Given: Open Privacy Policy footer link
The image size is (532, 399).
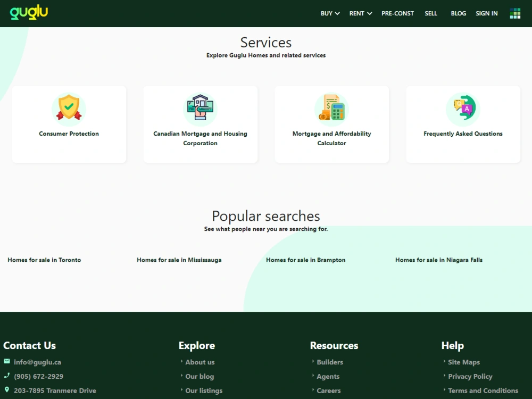Looking at the screenshot, I should click(x=470, y=376).
